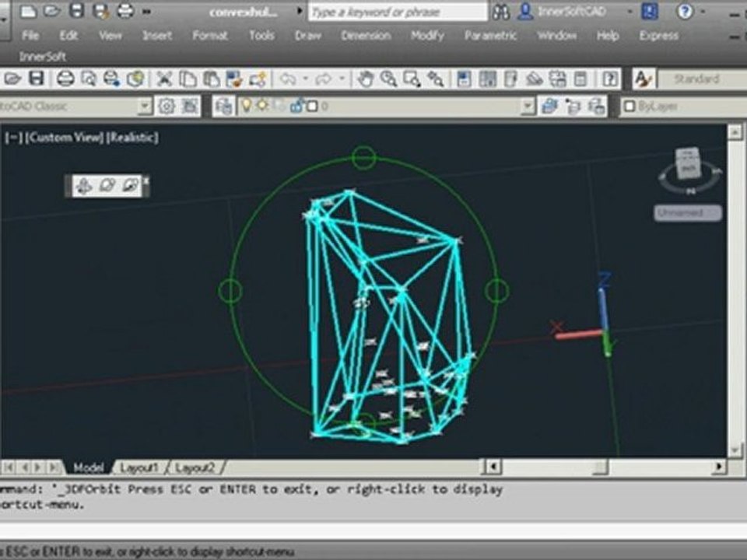Expand Quick Access toolbar customization arrow

point(147,12)
